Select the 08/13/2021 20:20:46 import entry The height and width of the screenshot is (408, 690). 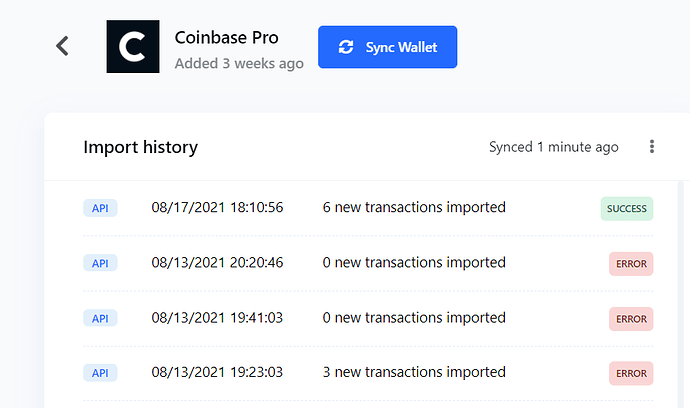click(x=368, y=263)
